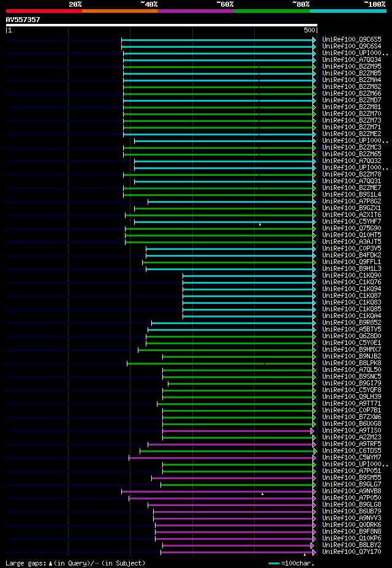
Task: Select the UniRef100_A3AJT5 label
Action: pos(352,242)
